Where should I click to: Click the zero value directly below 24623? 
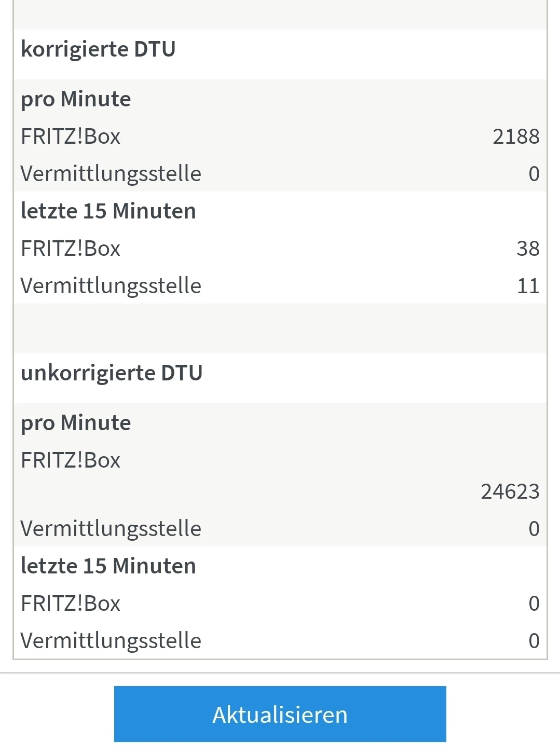click(534, 529)
